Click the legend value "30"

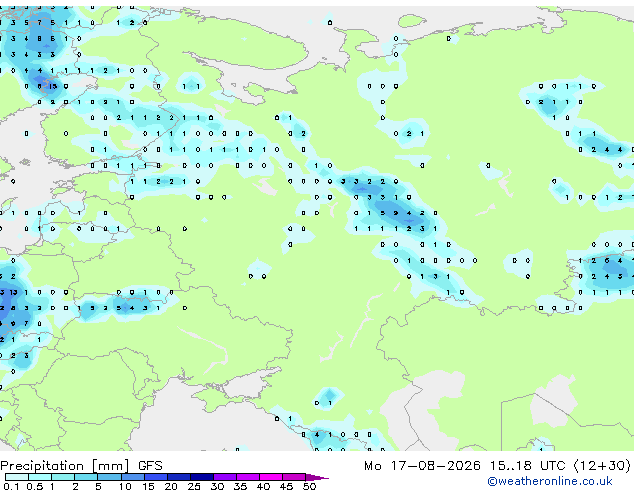(x=217, y=486)
